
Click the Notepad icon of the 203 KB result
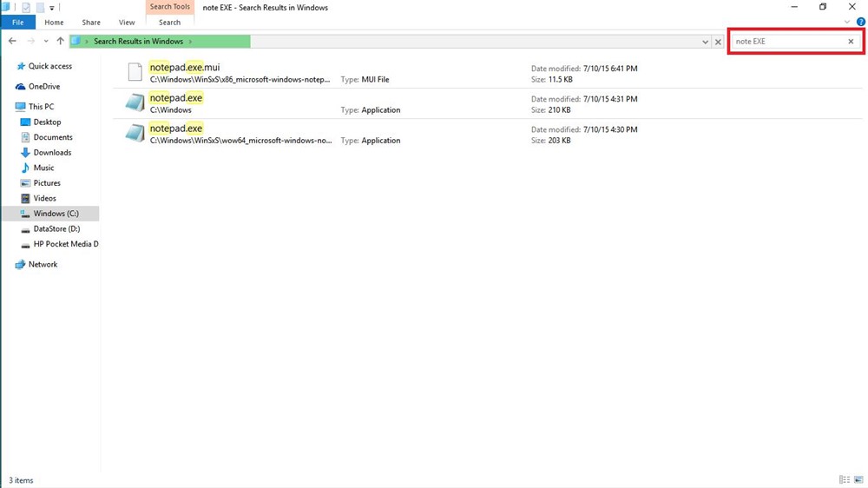[135, 133]
